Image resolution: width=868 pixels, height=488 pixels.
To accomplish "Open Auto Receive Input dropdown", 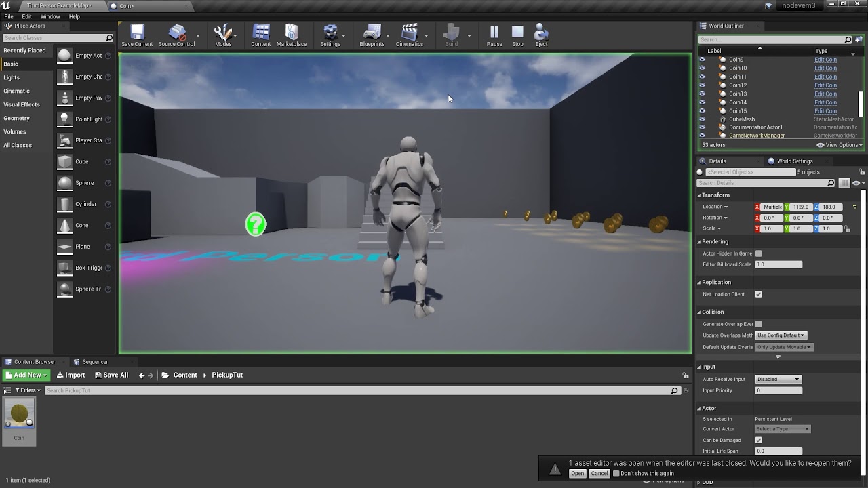I will coord(778,379).
